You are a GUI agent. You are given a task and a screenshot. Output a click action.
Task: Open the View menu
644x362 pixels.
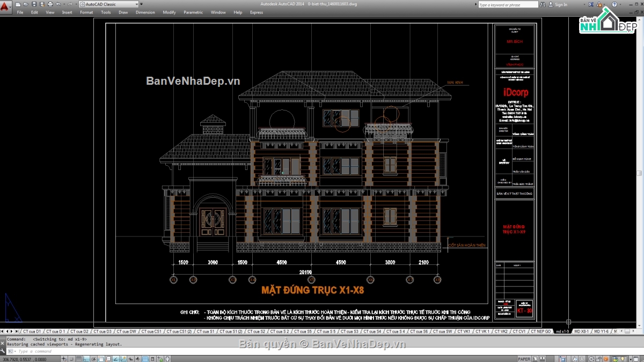[50, 12]
